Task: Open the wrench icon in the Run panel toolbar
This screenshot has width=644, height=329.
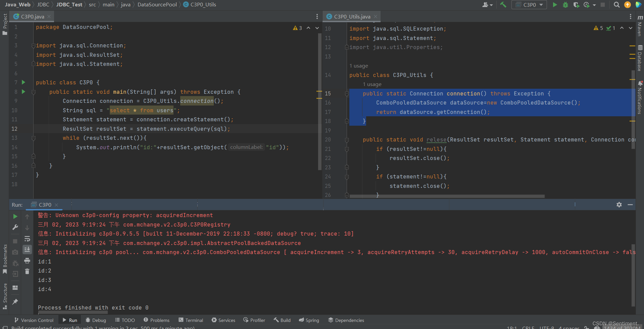Action: [x=15, y=228]
